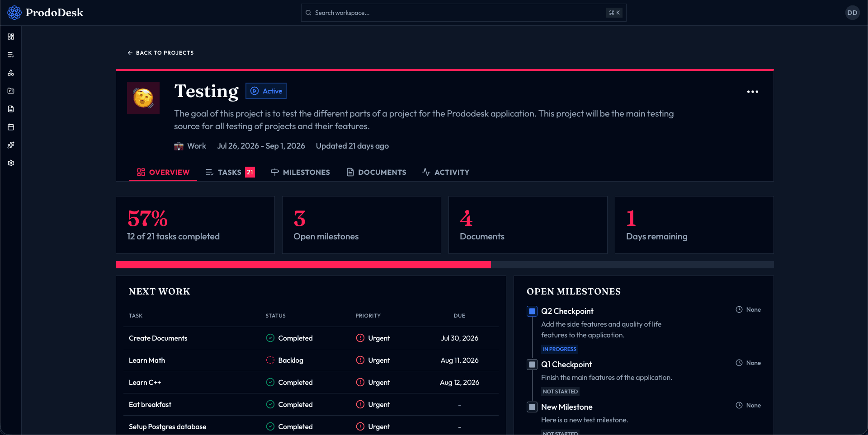Click the Q2 Checkpoint due date clock icon
The height and width of the screenshot is (435, 868).
tap(739, 309)
